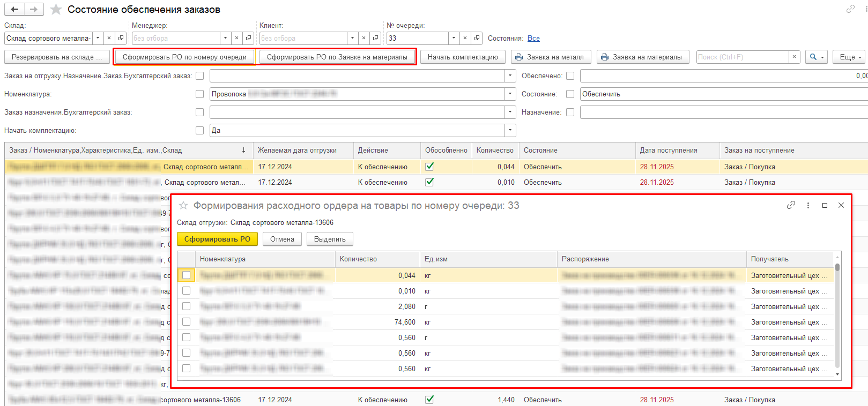The height and width of the screenshot is (406, 868).
Task: Click the magnifier search options button
Action: (x=816, y=57)
